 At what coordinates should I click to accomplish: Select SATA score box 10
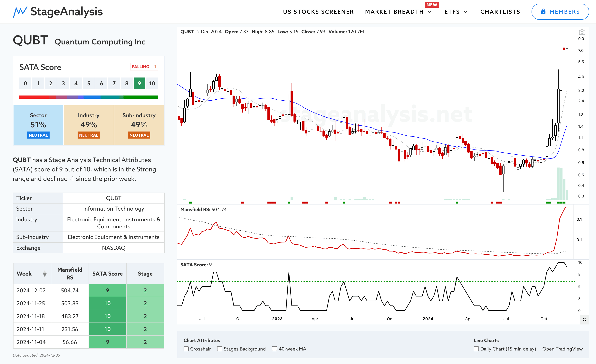(152, 84)
